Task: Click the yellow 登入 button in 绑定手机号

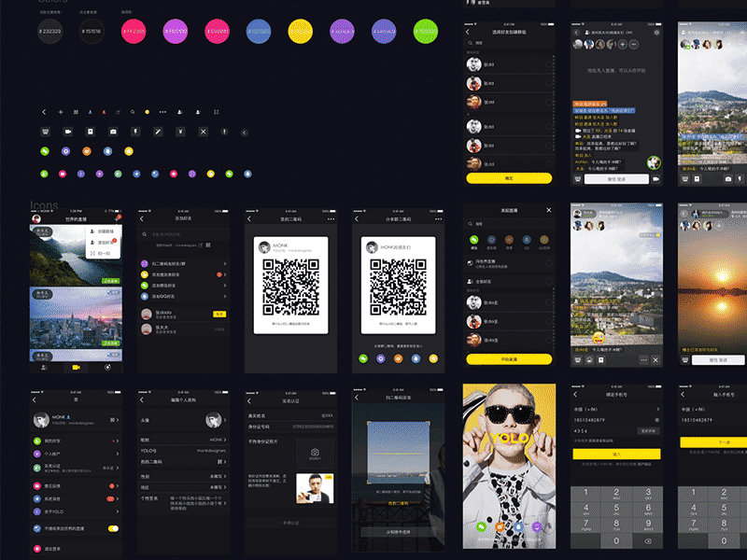Action: (616, 454)
